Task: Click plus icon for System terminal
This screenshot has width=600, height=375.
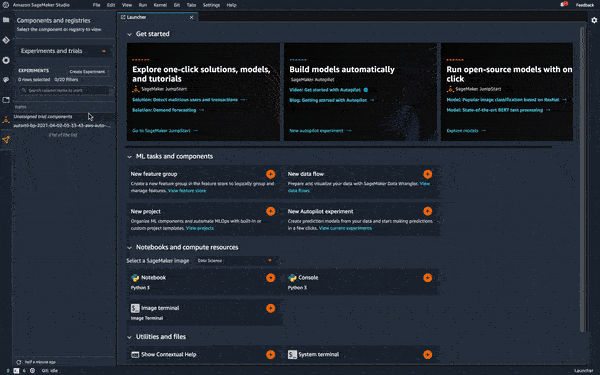Action: tap(427, 355)
